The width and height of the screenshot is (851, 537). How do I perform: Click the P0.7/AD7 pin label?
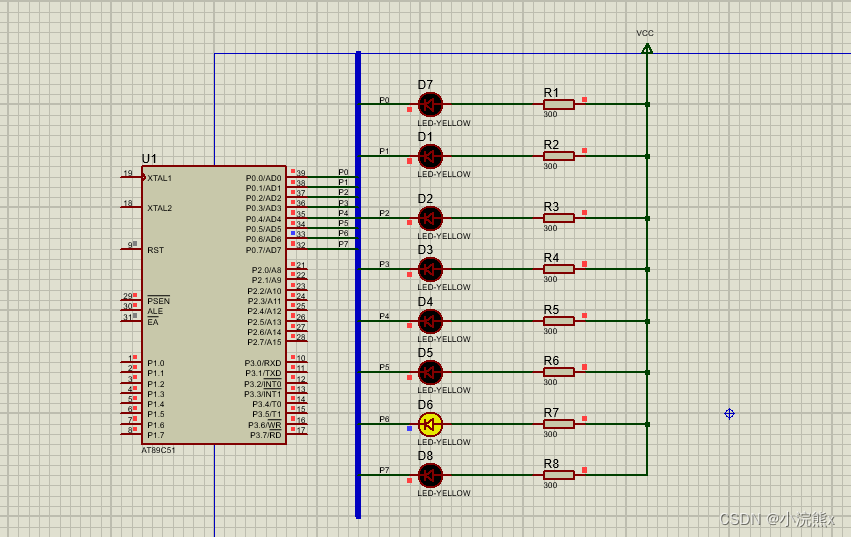click(264, 250)
